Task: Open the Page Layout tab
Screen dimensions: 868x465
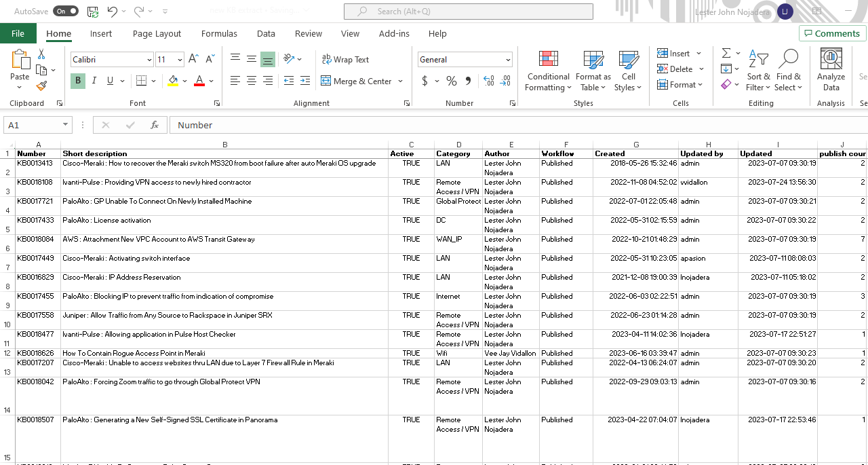Action: pos(157,33)
